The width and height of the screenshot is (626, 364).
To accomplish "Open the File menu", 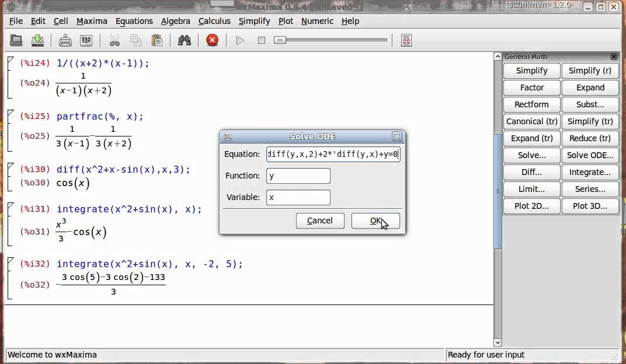I will [x=16, y=21].
